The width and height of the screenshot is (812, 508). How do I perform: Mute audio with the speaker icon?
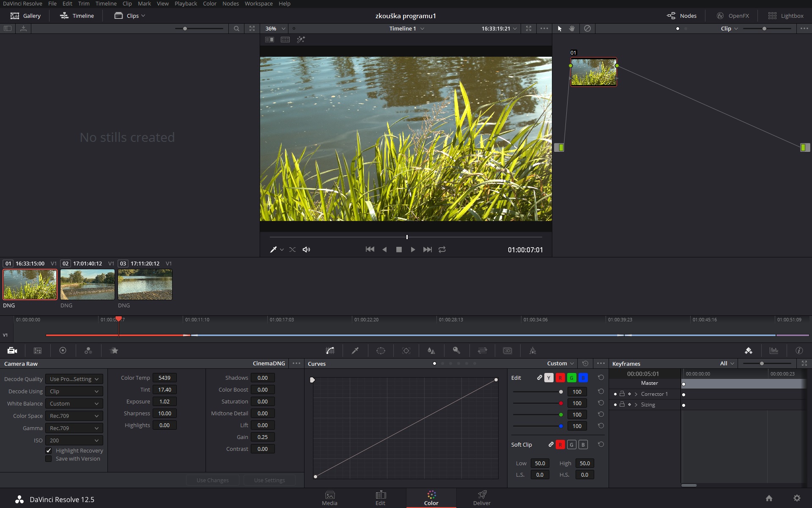(306, 250)
